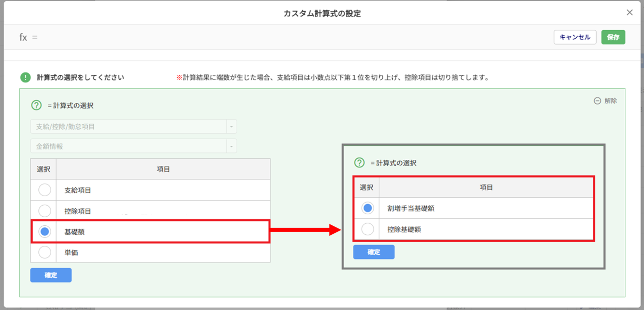Click the right table 選択 column header
Viewport: 644px width, 310px height.
click(x=367, y=187)
